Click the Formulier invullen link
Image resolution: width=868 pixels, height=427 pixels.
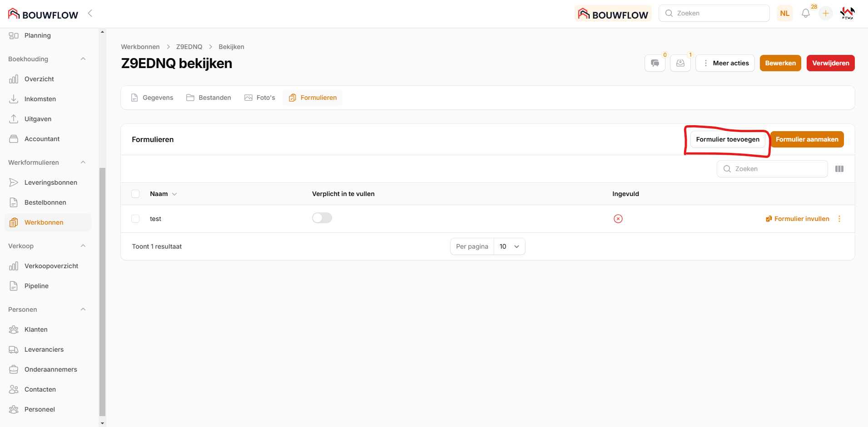tap(797, 219)
